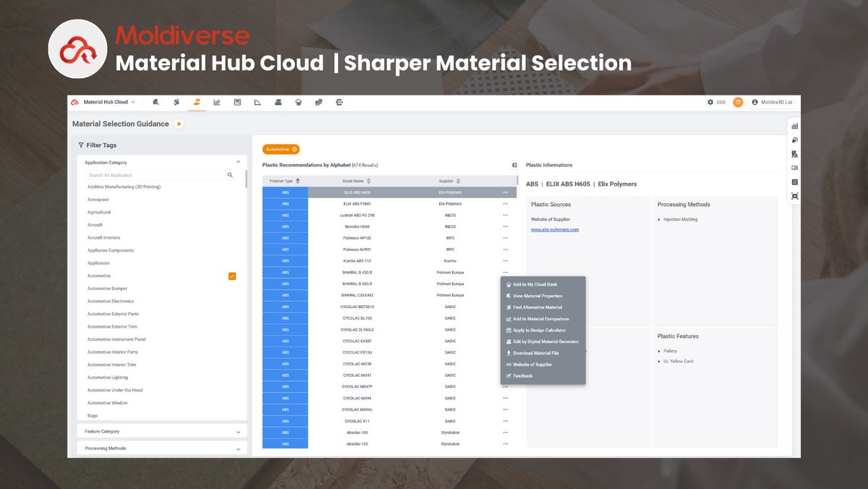The height and width of the screenshot is (489, 868).
Task: Open the machine toolbar icon
Action: pyautogui.click(x=278, y=102)
